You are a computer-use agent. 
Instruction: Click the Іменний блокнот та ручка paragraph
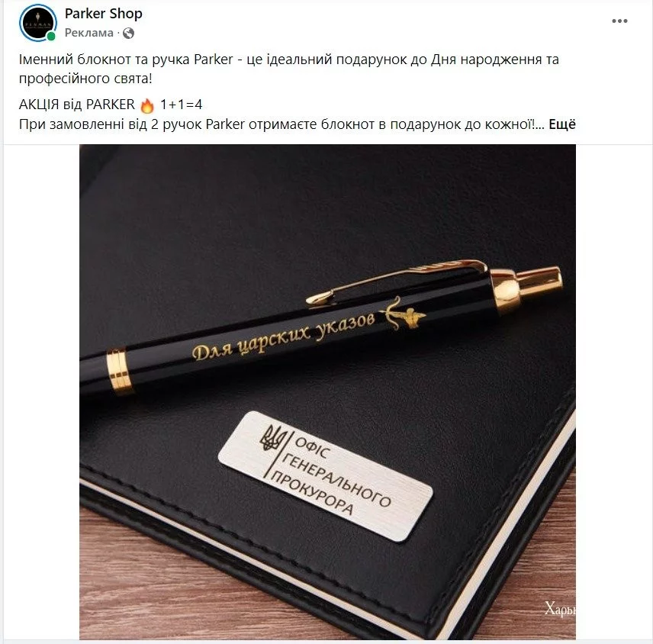pyautogui.click(x=288, y=69)
